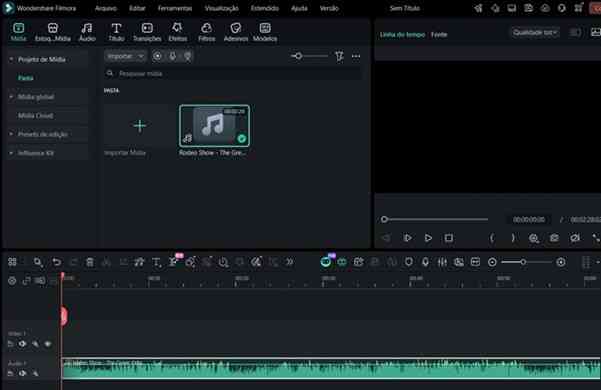This screenshot has height=390, width=601.
Task: Open the Qualidade preview quality dropdown
Action: click(x=534, y=33)
